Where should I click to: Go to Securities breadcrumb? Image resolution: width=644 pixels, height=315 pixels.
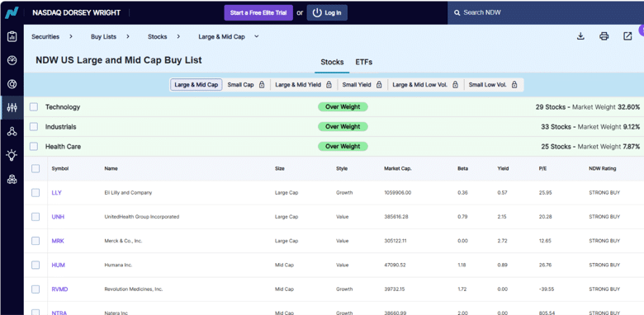click(x=45, y=36)
